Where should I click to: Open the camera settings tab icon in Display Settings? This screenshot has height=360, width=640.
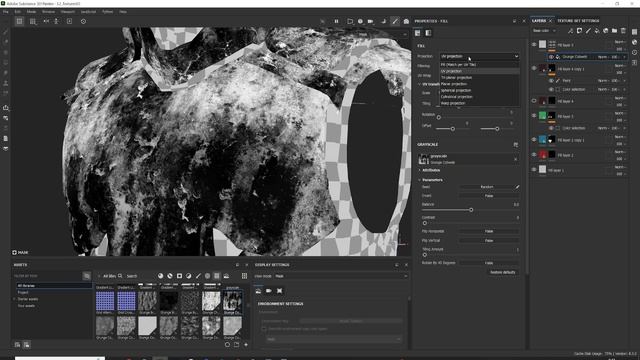click(269, 291)
